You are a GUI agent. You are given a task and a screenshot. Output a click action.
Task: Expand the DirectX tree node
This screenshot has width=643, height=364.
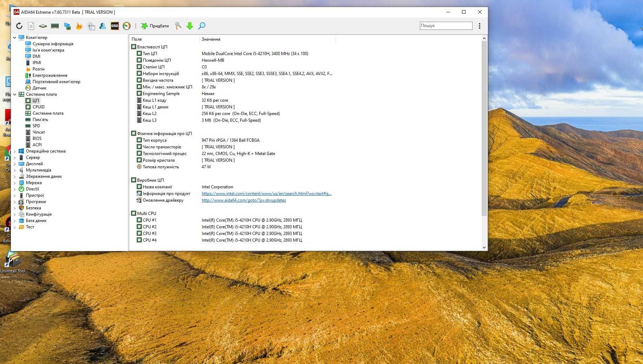click(x=15, y=189)
